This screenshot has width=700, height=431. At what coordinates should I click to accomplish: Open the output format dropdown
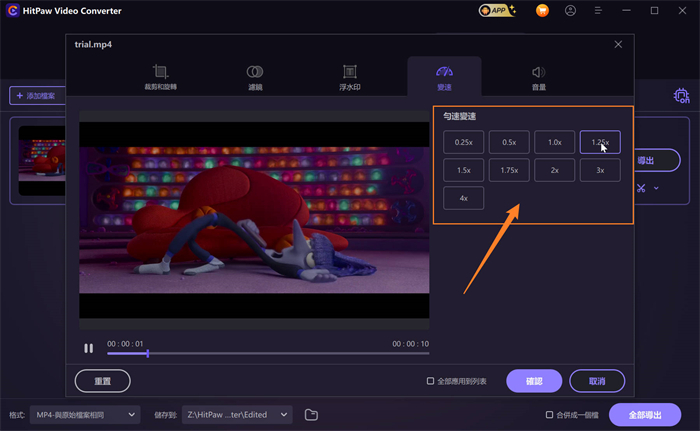click(85, 415)
